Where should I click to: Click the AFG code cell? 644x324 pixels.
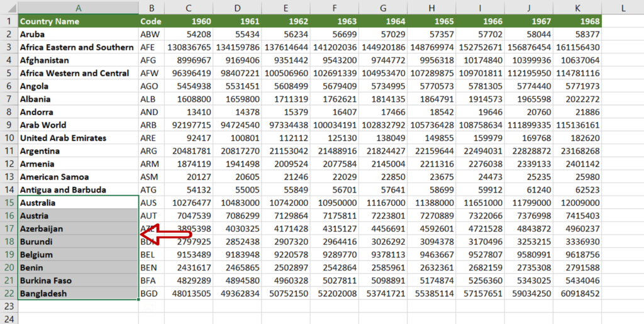click(x=152, y=60)
